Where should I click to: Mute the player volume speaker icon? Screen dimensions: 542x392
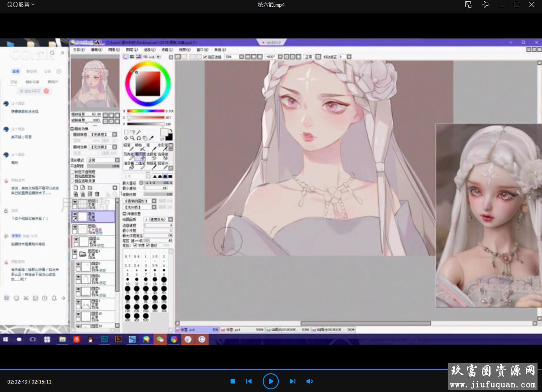[309, 381]
